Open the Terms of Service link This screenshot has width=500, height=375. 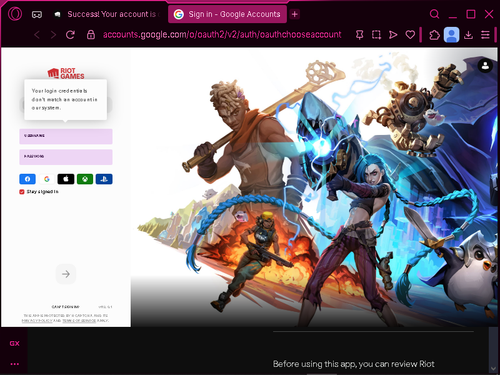79,321
